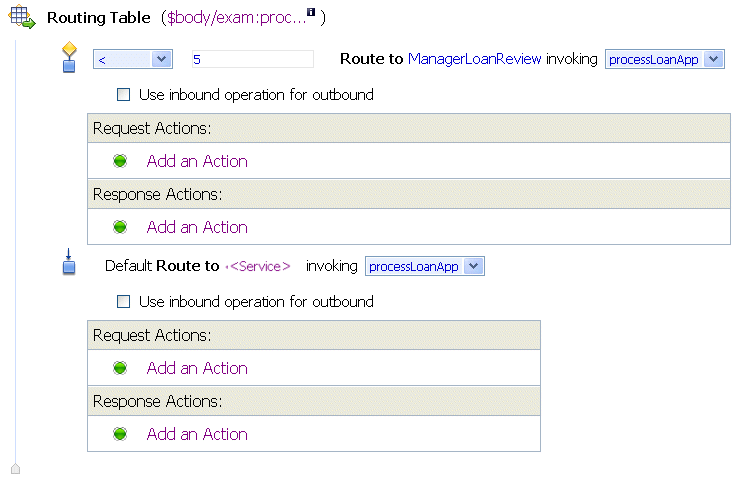Image resolution: width=737 pixels, height=478 pixels.
Task: Click the <Service> placeholder link
Action: [x=259, y=266]
